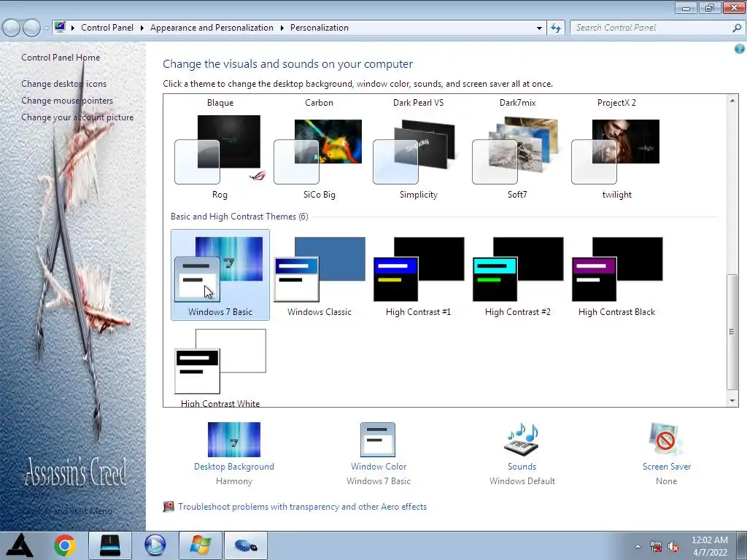This screenshot has height=560, width=747.
Task: Open the Window Color icon
Action: 378,440
